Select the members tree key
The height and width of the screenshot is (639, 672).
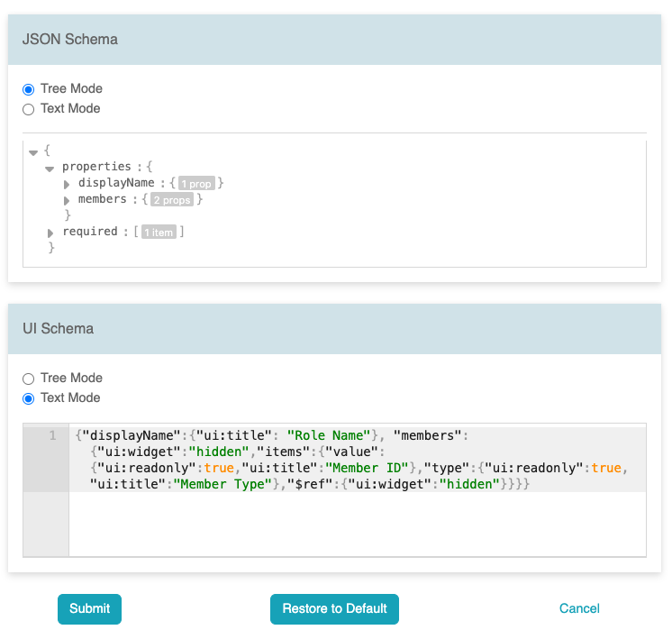pyautogui.click(x=103, y=199)
